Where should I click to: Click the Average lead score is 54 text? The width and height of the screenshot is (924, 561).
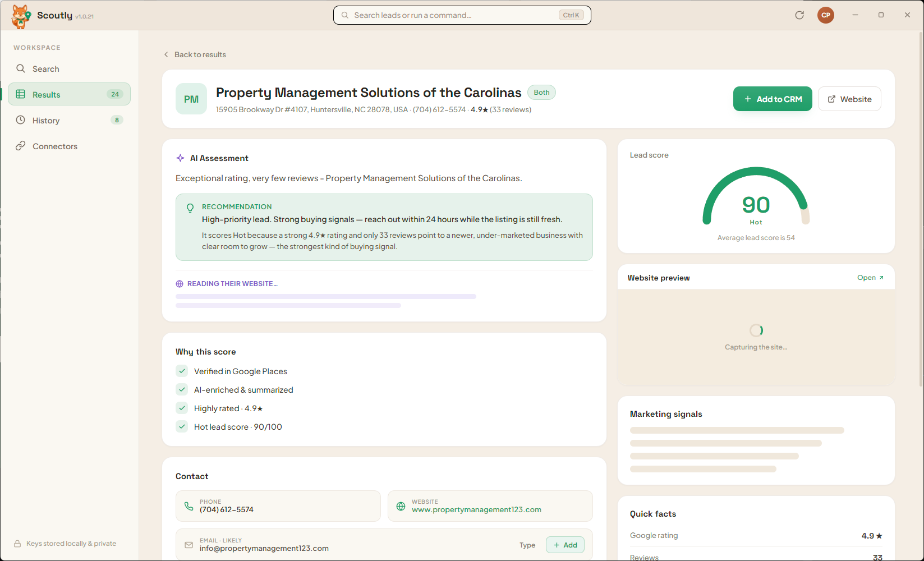coord(756,238)
